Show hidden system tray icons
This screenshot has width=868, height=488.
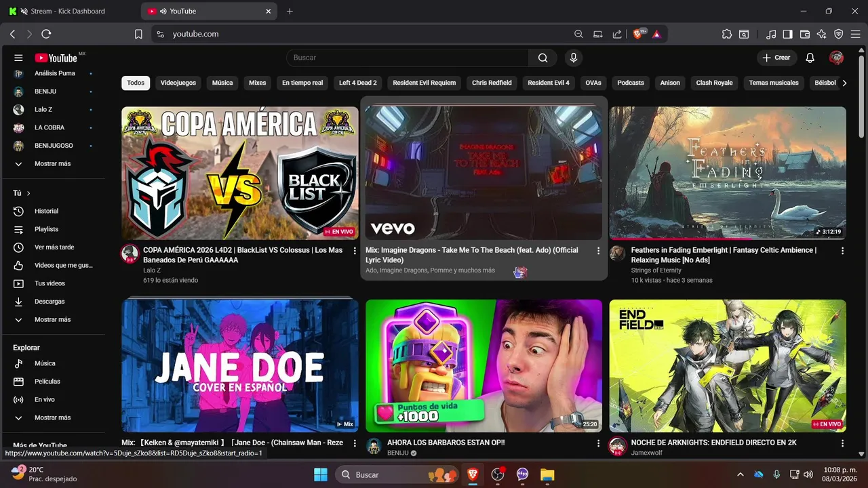740,474
